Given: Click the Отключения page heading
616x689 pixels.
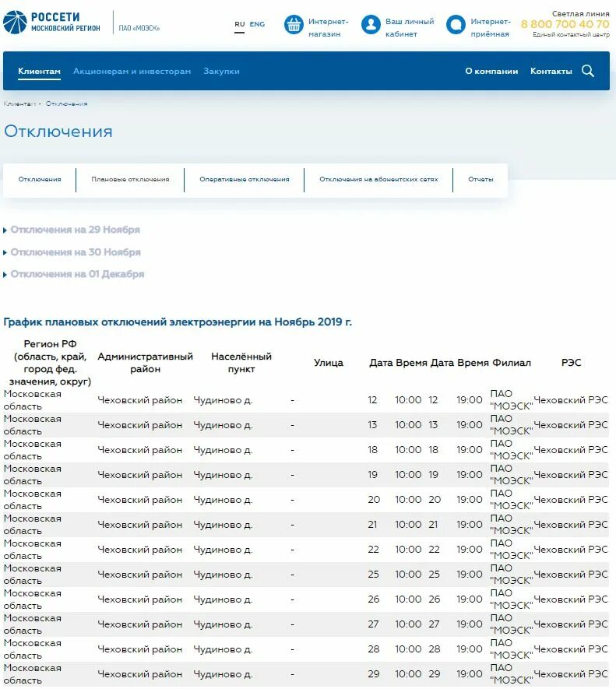Looking at the screenshot, I should 58,132.
